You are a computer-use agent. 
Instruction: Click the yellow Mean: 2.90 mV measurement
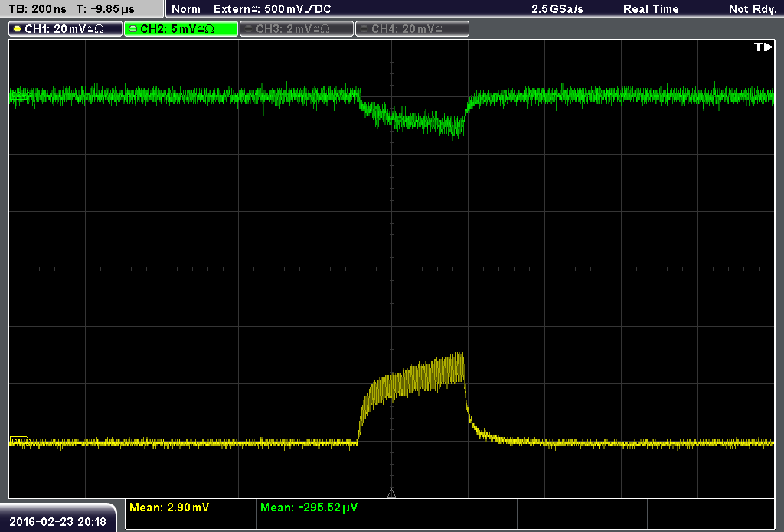pyautogui.click(x=169, y=507)
